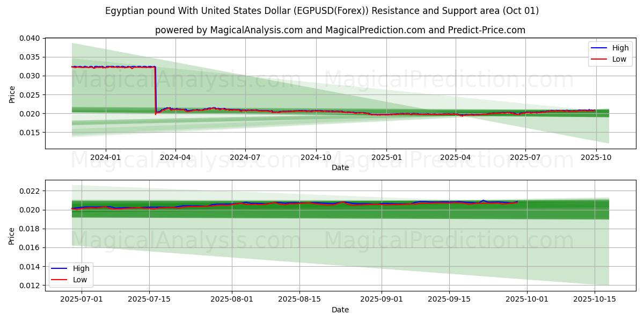Viewport: 644px width, 322px height.
Task: Click the chart title mentioning EGPUSD(Forex)
Action: pyautogui.click(x=322, y=11)
